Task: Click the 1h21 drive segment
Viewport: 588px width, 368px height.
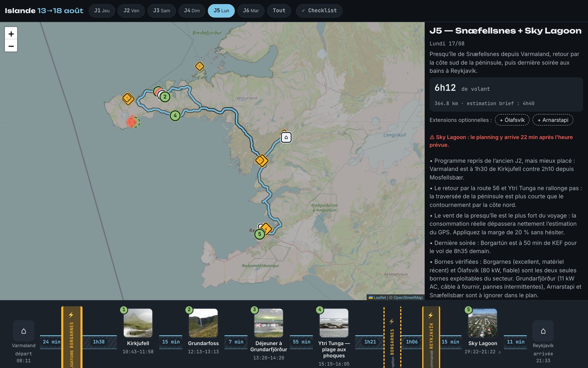Action: click(370, 342)
